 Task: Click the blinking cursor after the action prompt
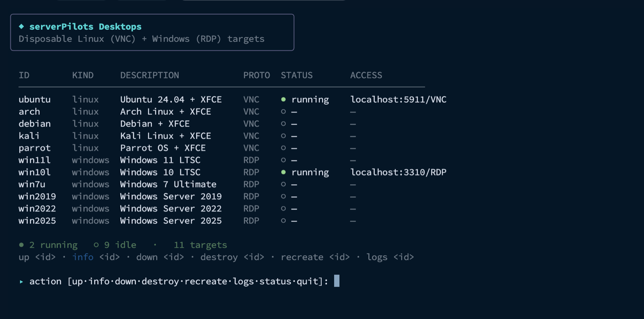click(x=337, y=281)
